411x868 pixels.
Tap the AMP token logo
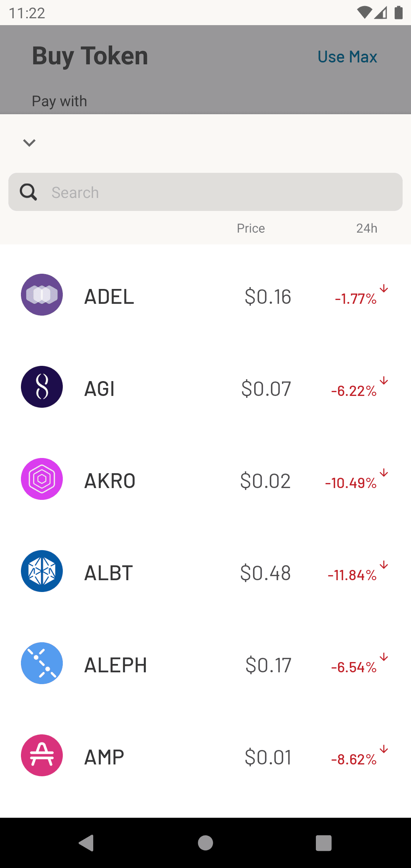coord(42,755)
